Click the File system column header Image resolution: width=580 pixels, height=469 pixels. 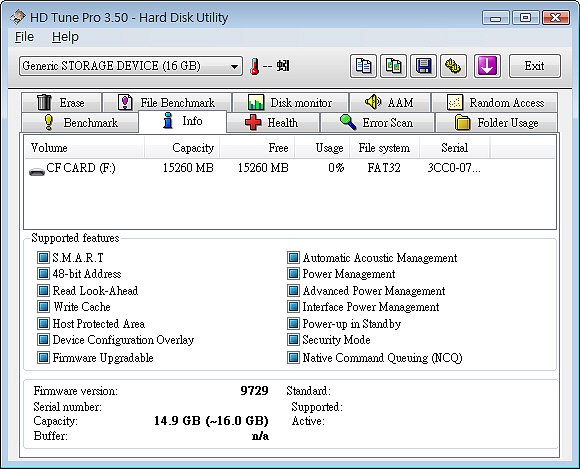384,148
